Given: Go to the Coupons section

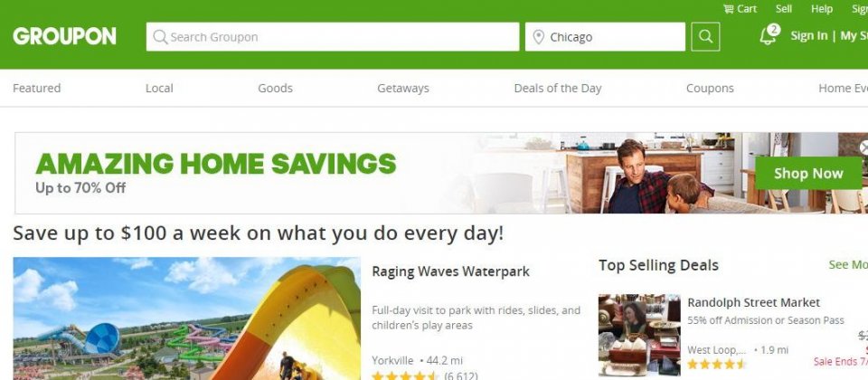Looking at the screenshot, I should click(x=710, y=88).
